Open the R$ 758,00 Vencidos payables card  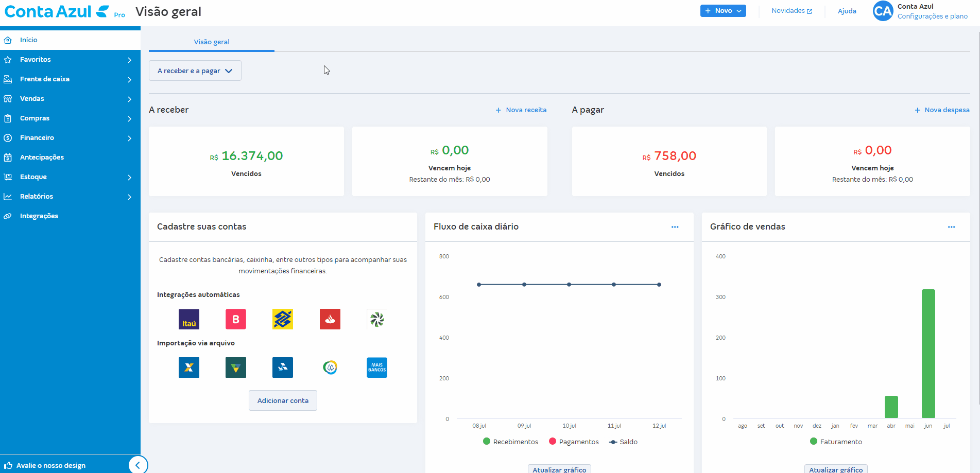tap(669, 161)
